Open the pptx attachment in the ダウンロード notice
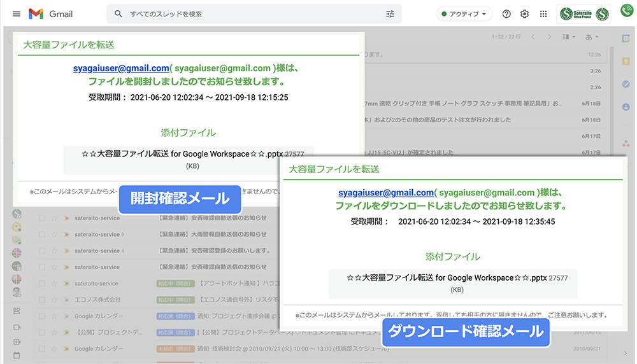This screenshot has width=637, height=364. coord(453,284)
